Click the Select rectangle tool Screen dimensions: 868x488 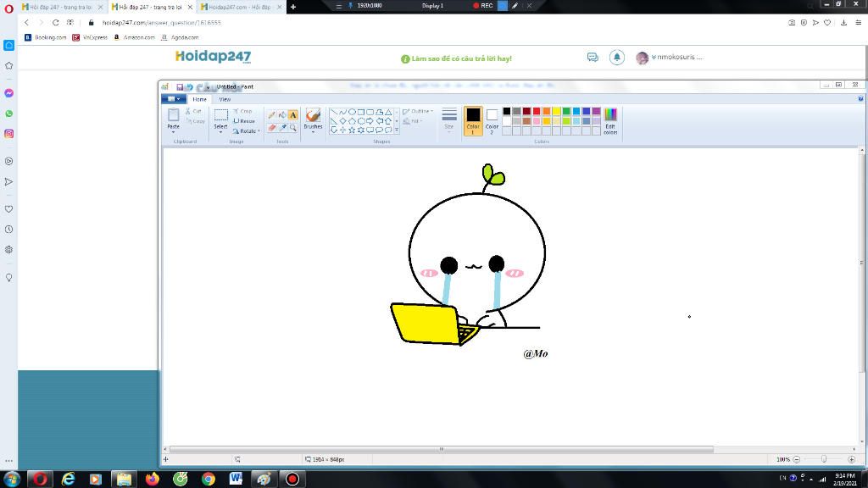(x=221, y=115)
